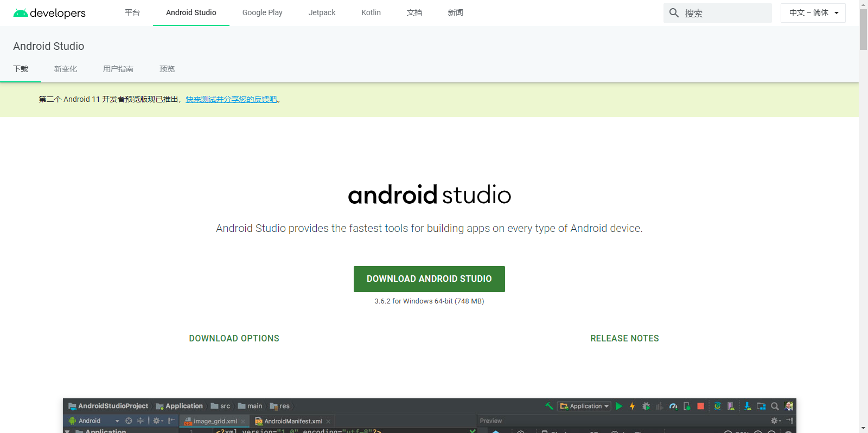Go to the Jetpack section

[322, 12]
